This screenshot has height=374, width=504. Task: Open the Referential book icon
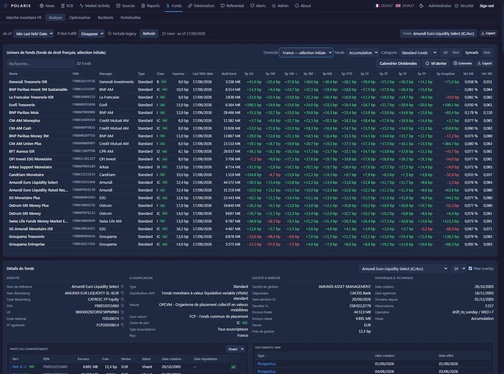pos(222,6)
